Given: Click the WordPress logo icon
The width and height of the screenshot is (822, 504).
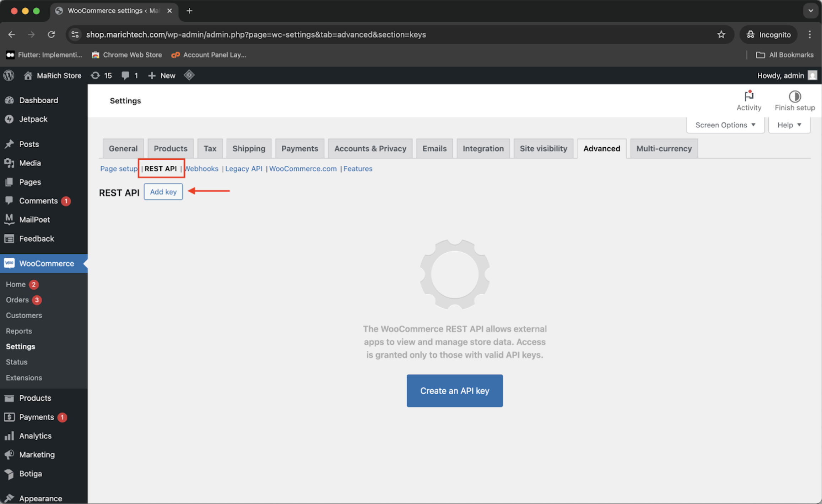Looking at the screenshot, I should tap(9, 75).
